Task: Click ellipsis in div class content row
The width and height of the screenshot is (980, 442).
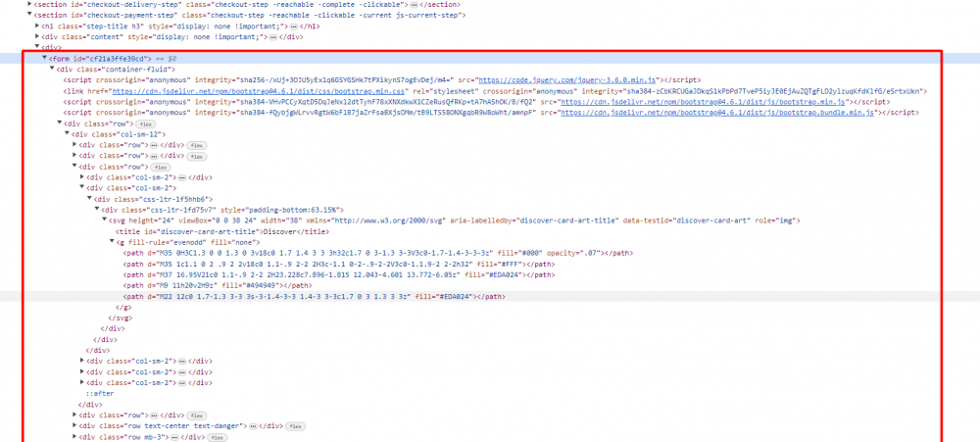Action: click(272, 37)
